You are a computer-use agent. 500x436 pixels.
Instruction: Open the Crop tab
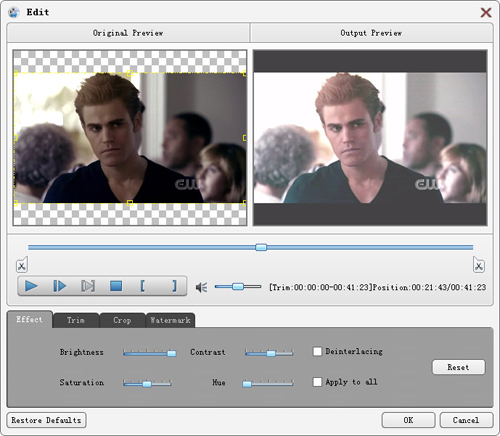[x=122, y=320]
